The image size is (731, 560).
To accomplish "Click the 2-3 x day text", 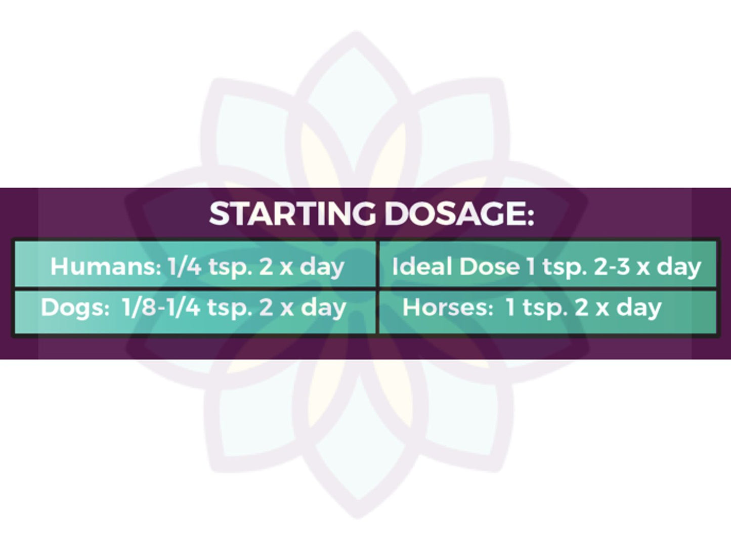I will pos(648,267).
